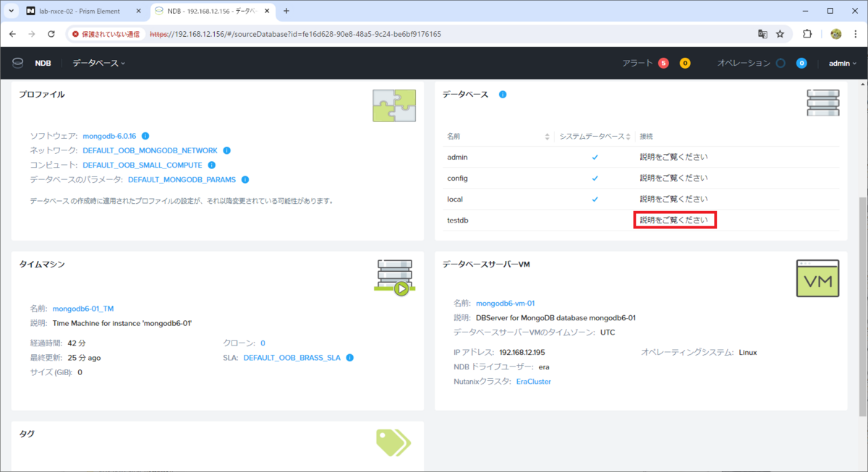The height and width of the screenshot is (472, 868).
Task: Open the mongodb-6.0.16 software profile link
Action: 109,136
